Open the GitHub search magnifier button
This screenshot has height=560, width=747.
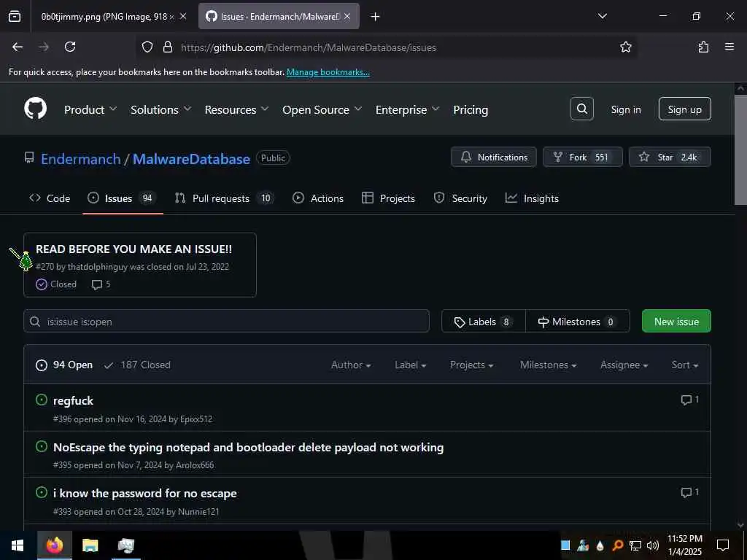click(x=581, y=109)
